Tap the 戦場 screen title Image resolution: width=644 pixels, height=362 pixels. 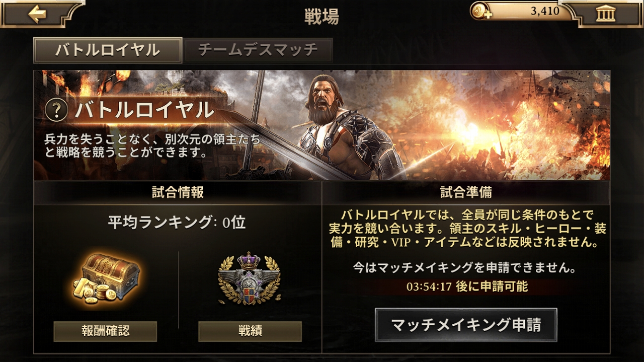tap(321, 17)
